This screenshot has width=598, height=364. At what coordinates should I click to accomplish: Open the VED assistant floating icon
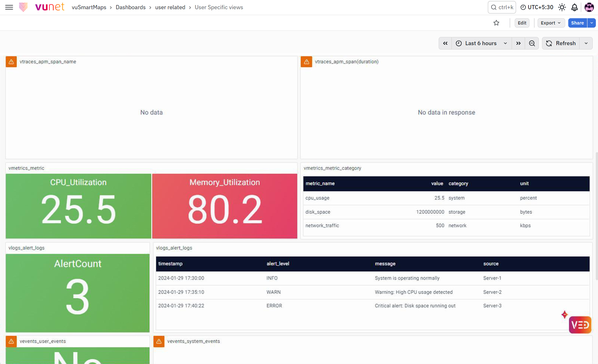click(x=580, y=325)
